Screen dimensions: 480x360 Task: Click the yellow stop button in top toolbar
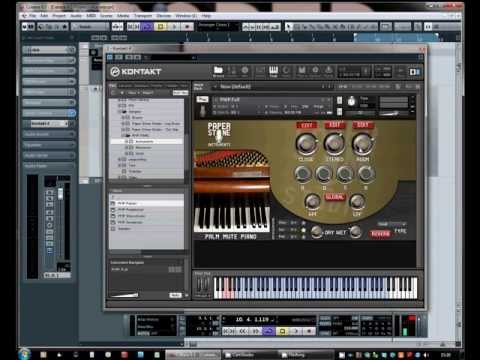tap(161, 27)
